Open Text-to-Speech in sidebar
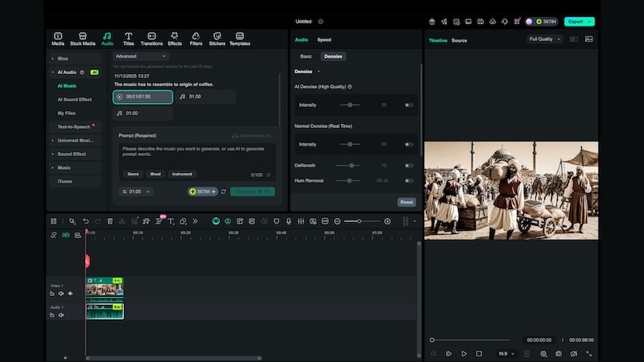 74,127
